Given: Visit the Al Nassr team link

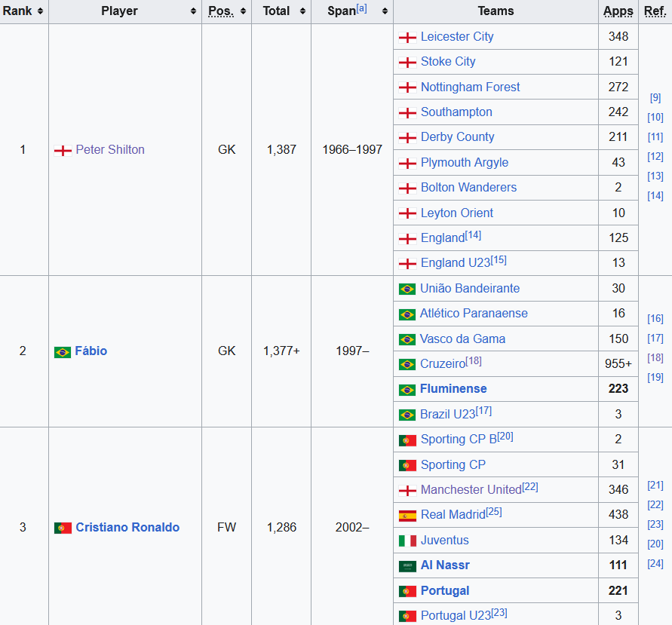Looking at the screenshot, I should click(x=445, y=565).
